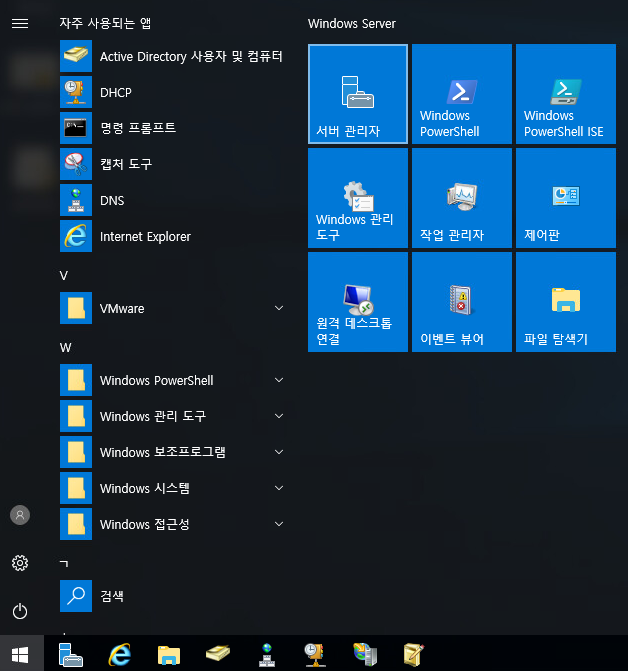Open DHCP in the frequently used apps
Image resolution: width=628 pixels, height=671 pixels.
173,92
